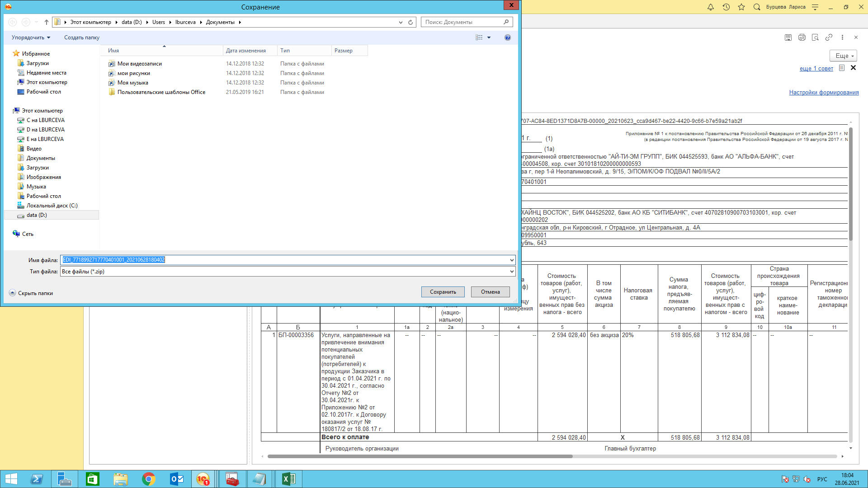868x488 pixels.
Task: Select Рабочий стол under Избранное
Action: 43,92
